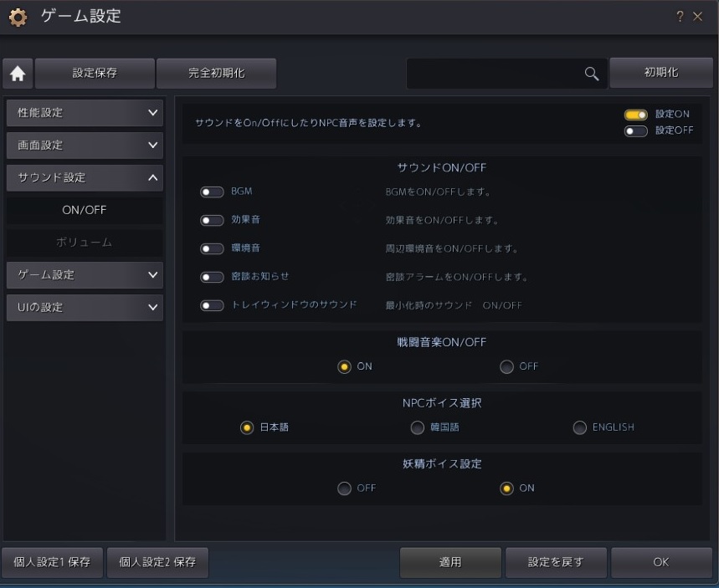Screen dimensions: 719x588
Task: Enable the 効果音 sound effects switch
Action: pyautogui.click(x=212, y=220)
